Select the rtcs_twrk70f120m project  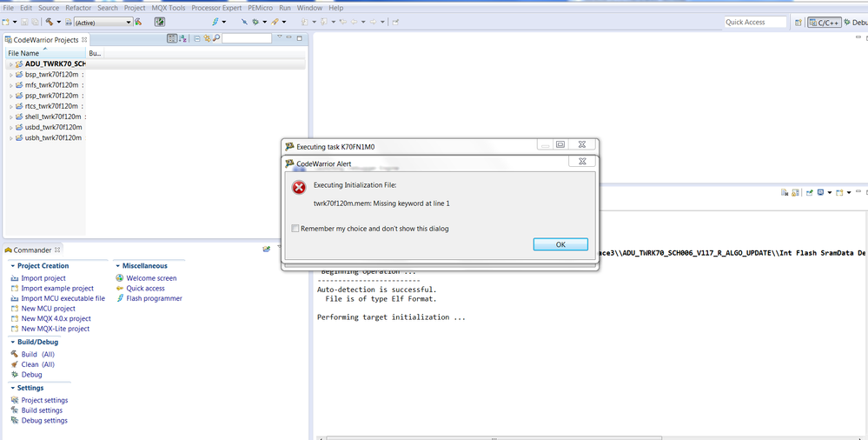[51, 106]
